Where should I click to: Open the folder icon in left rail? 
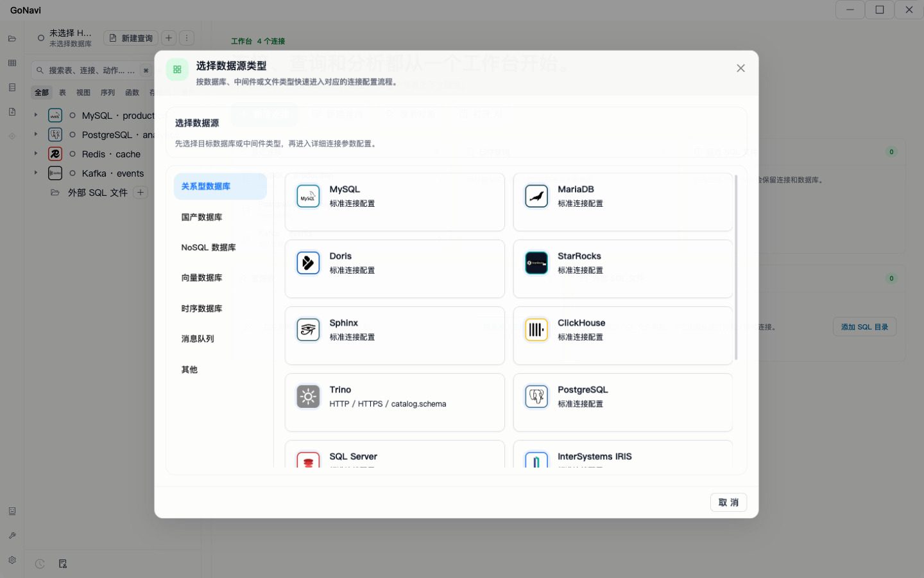point(12,39)
